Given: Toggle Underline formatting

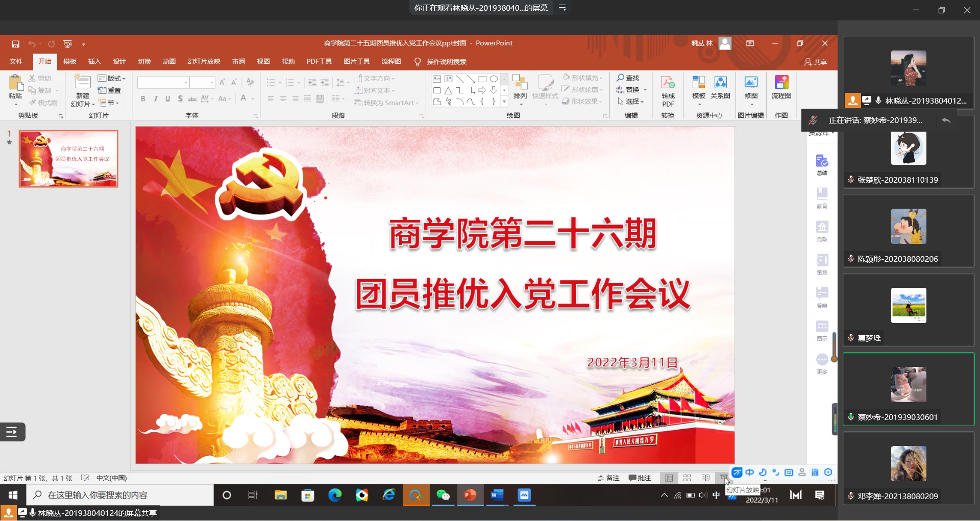Looking at the screenshot, I should (167, 98).
